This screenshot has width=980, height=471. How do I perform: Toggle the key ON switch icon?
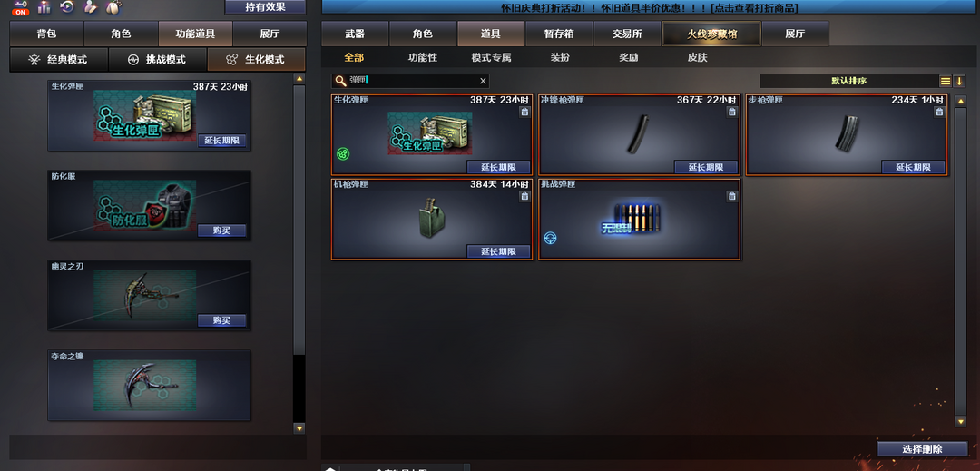[20, 7]
